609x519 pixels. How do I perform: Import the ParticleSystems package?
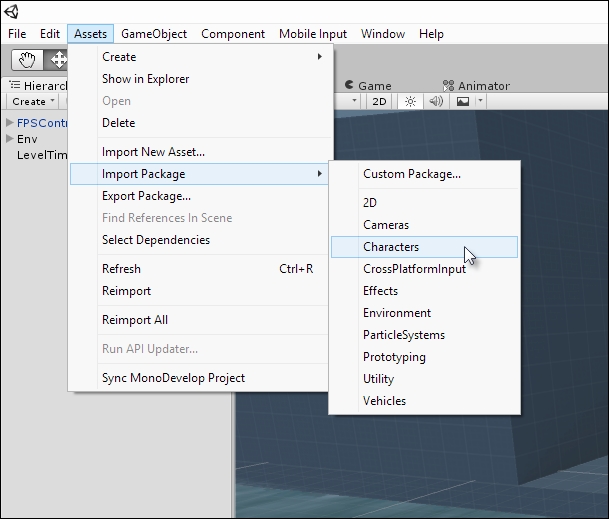point(425,335)
